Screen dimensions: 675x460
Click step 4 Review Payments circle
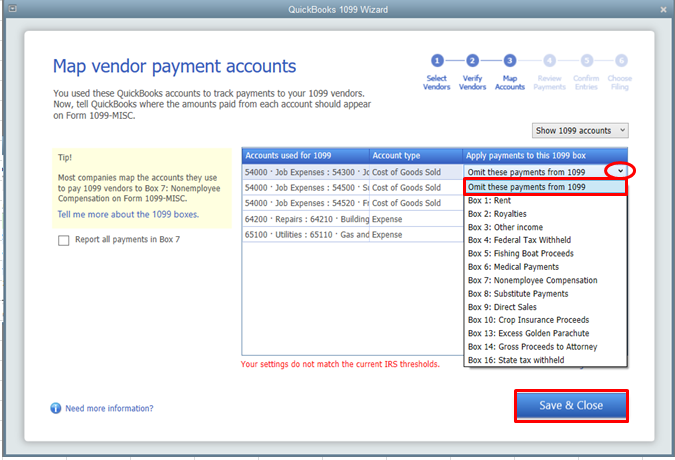tap(549, 61)
